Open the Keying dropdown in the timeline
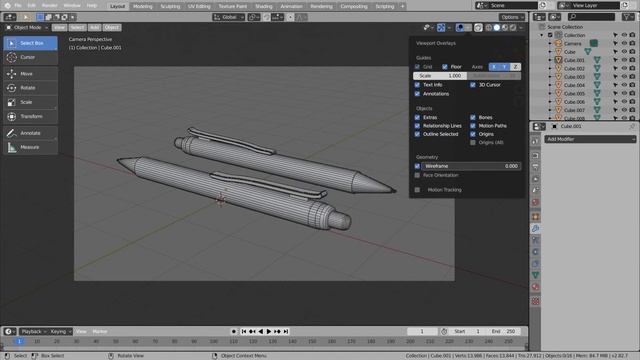Screen dimensions: 640x360 [60, 331]
